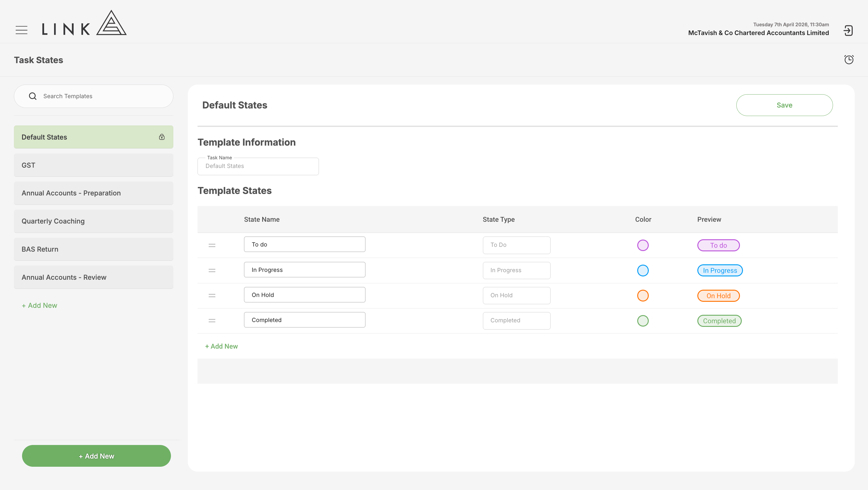The height and width of the screenshot is (490, 868).
Task: Edit the On Hold state name field
Action: pyautogui.click(x=305, y=295)
